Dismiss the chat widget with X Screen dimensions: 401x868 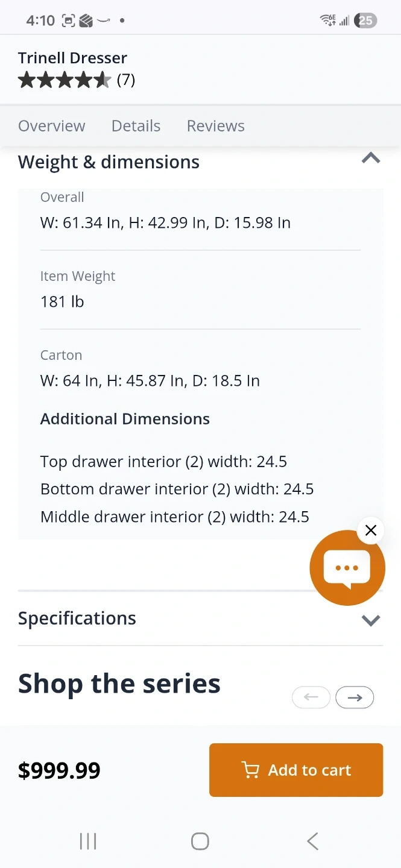tap(371, 530)
